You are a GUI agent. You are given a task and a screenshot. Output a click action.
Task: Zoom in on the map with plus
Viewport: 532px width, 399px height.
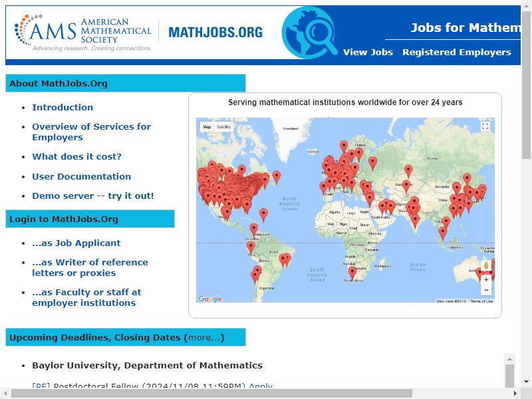[x=486, y=279]
